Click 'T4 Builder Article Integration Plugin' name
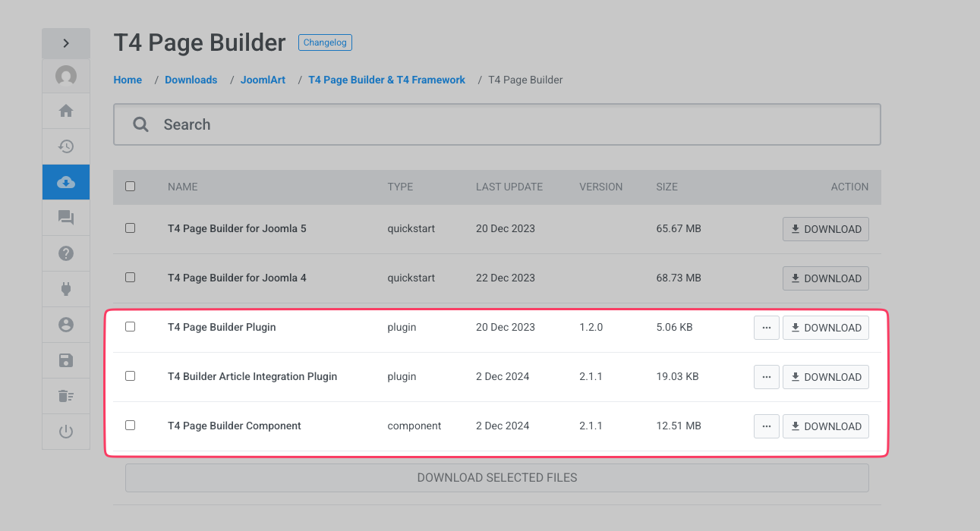980x531 pixels. click(x=252, y=376)
